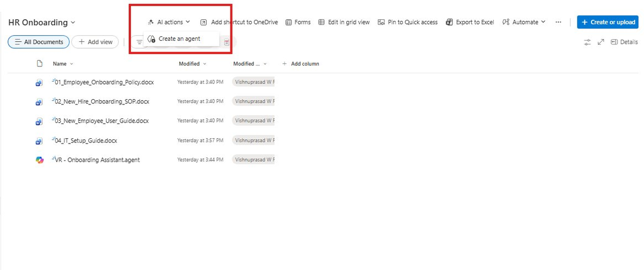
Task: Open the Modified By column header dropdown
Action: pos(250,64)
